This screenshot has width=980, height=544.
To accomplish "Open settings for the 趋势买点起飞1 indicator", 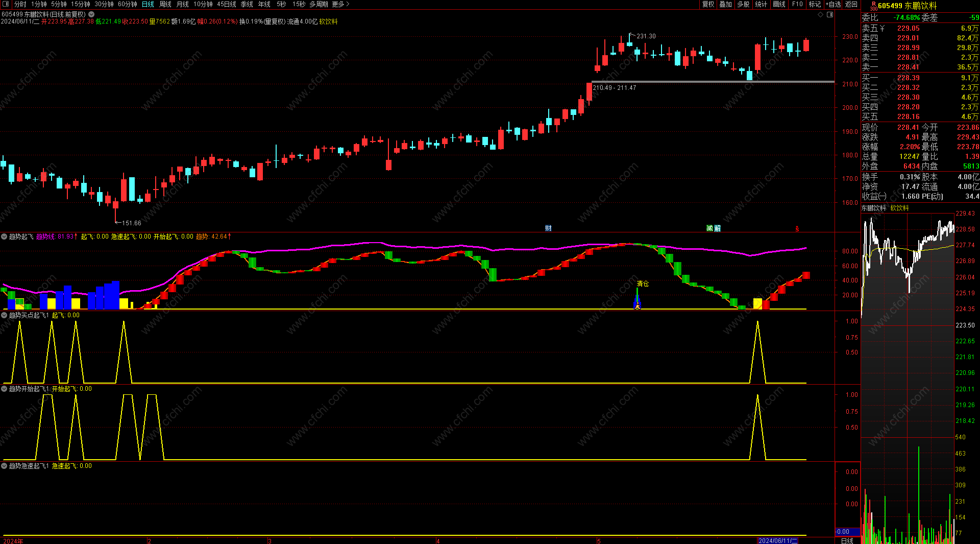I will [4, 315].
